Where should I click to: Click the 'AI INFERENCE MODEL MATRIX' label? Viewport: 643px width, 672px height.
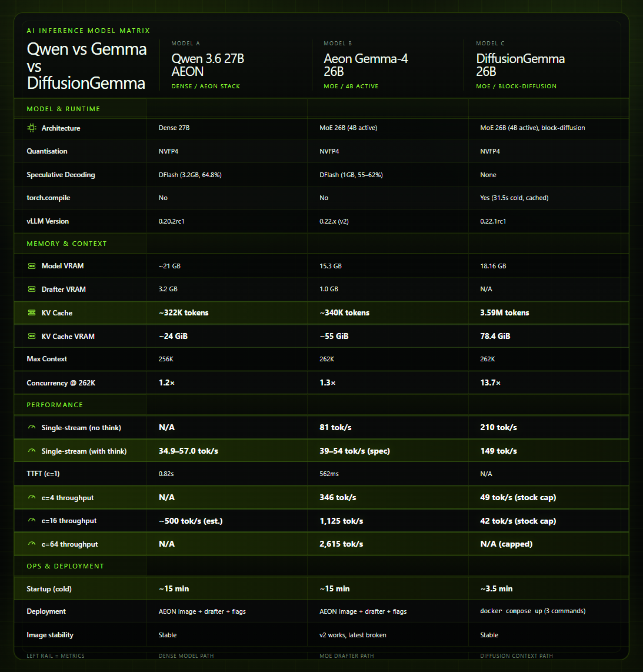(88, 31)
